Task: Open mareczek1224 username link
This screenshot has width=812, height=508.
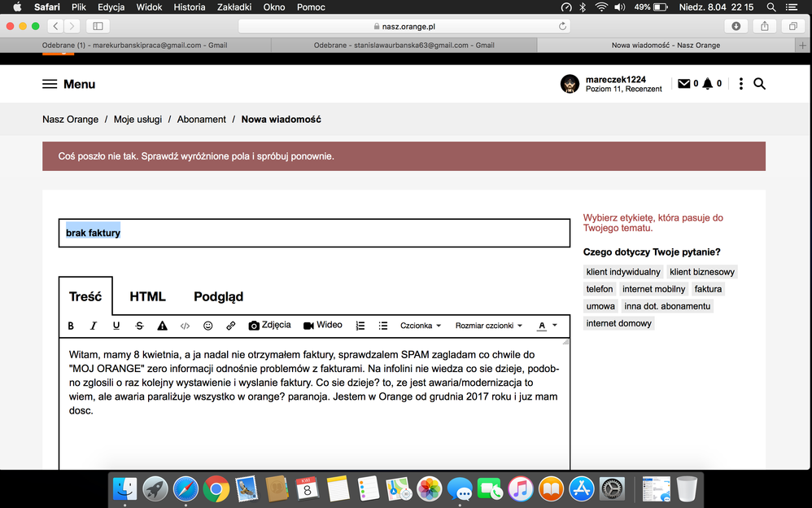Action: coord(616,79)
